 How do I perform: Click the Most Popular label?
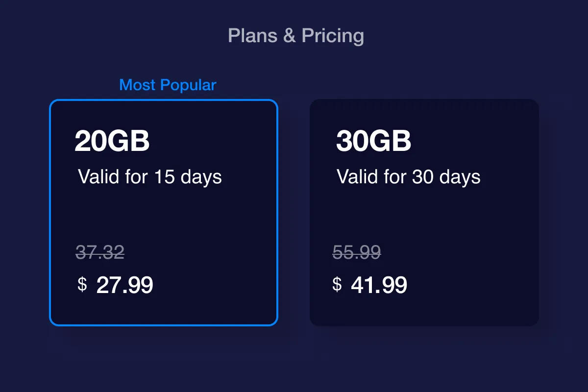168,85
